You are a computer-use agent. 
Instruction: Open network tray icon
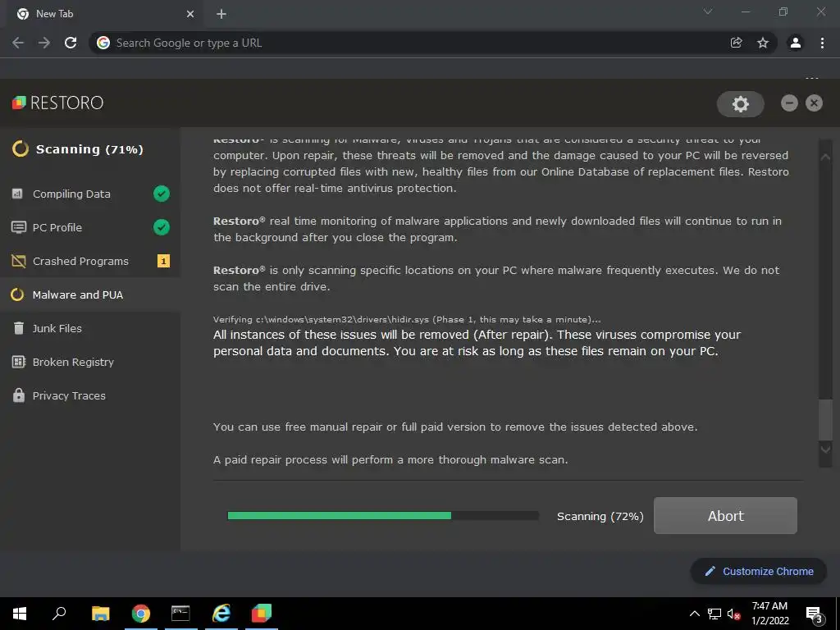click(x=714, y=614)
